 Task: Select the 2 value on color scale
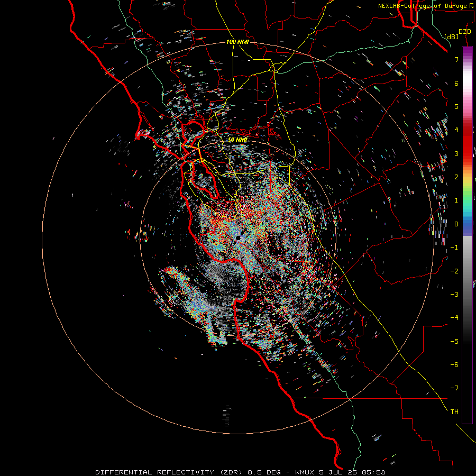[x=456, y=177]
